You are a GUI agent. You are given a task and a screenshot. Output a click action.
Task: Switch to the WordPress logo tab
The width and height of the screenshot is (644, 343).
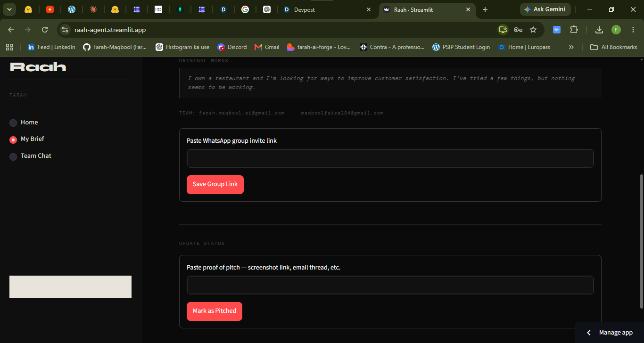click(x=72, y=9)
